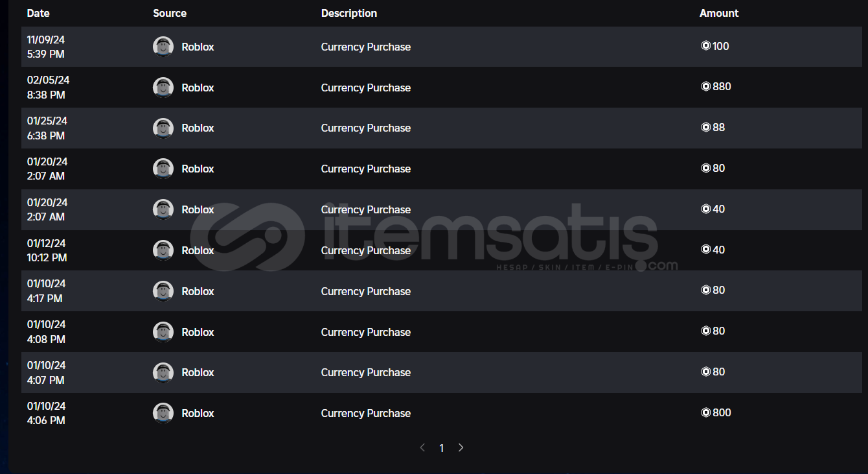The width and height of the screenshot is (868, 474).
Task: Click Roblox avatar in 02/05/24 8:38 PM row
Action: click(x=163, y=88)
